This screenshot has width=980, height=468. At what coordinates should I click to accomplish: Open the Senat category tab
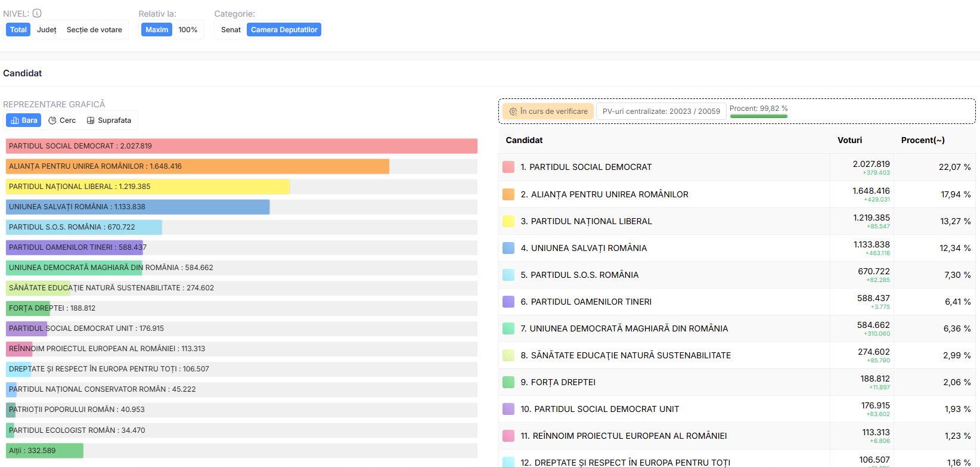coord(231,30)
